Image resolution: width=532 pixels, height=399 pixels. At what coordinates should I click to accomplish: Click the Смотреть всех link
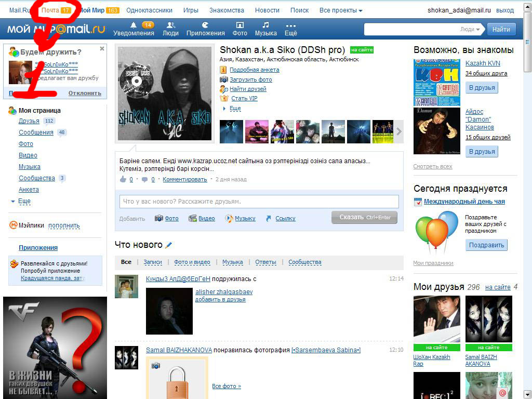click(x=433, y=167)
